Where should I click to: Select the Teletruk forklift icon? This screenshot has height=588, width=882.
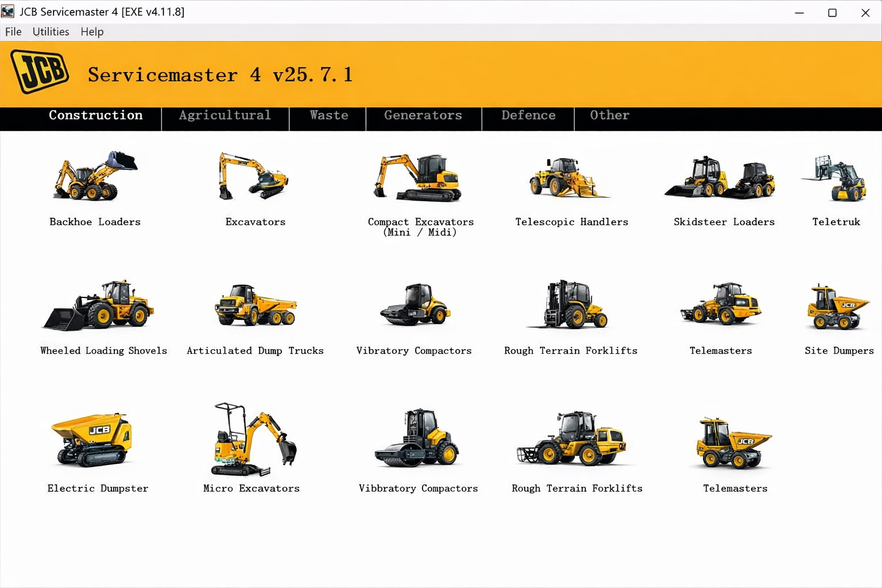[835, 178]
